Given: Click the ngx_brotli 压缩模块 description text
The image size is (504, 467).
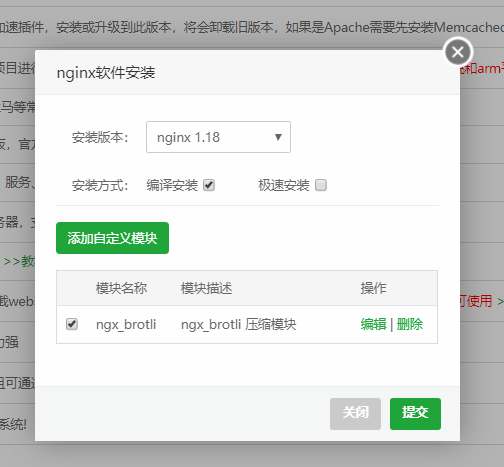Looking at the screenshot, I should tap(239, 324).
